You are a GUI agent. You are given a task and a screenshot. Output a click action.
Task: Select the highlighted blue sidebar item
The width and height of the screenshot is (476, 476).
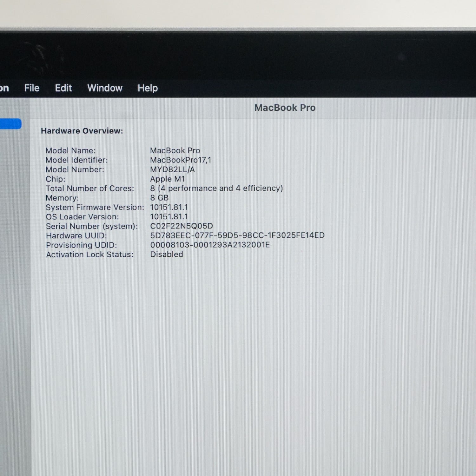point(10,124)
